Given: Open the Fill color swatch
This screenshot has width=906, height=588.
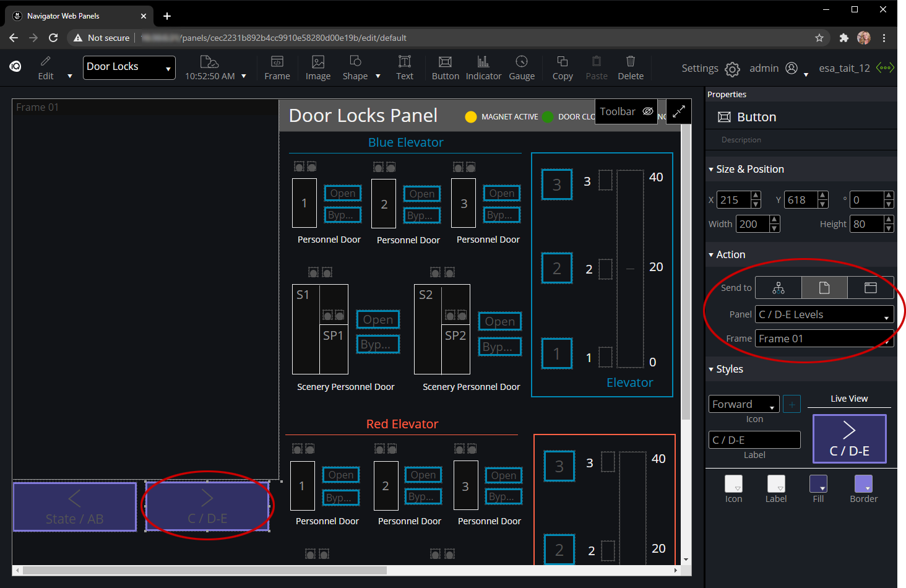Looking at the screenshot, I should pyautogui.click(x=818, y=484).
